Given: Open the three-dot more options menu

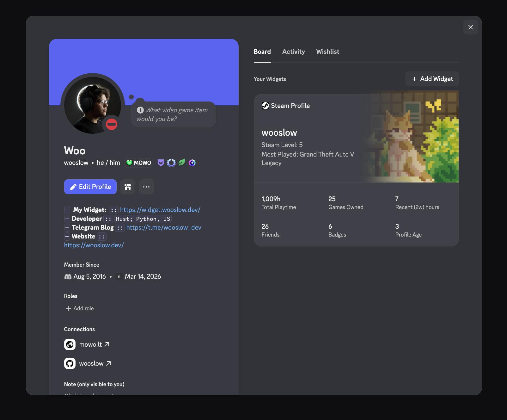Looking at the screenshot, I should [146, 187].
